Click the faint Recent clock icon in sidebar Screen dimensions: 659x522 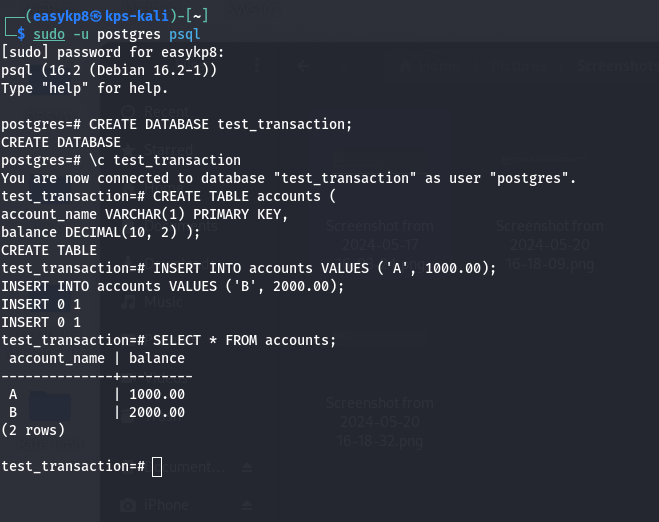click(x=128, y=112)
